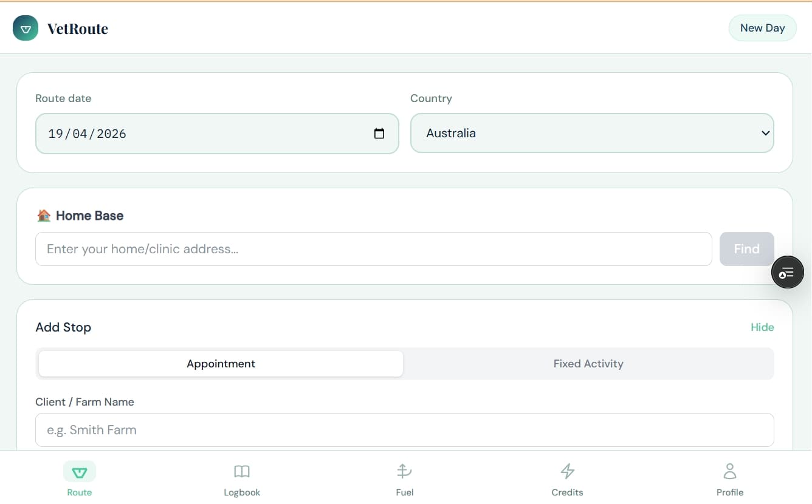
Task: Click the home/clinic address input
Action: [x=373, y=249]
